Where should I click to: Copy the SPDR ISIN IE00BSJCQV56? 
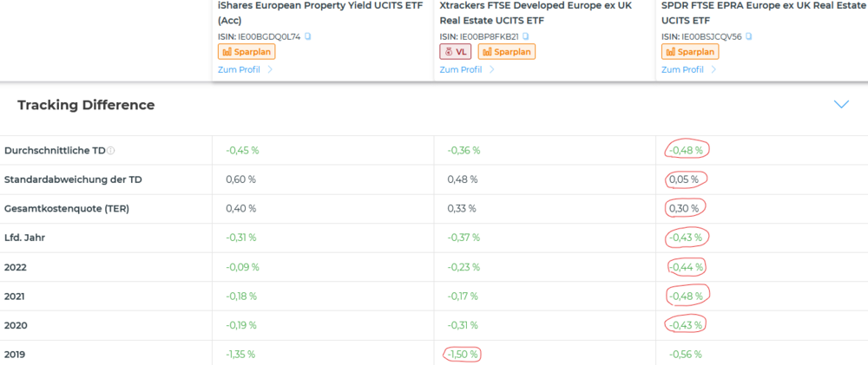[749, 36]
